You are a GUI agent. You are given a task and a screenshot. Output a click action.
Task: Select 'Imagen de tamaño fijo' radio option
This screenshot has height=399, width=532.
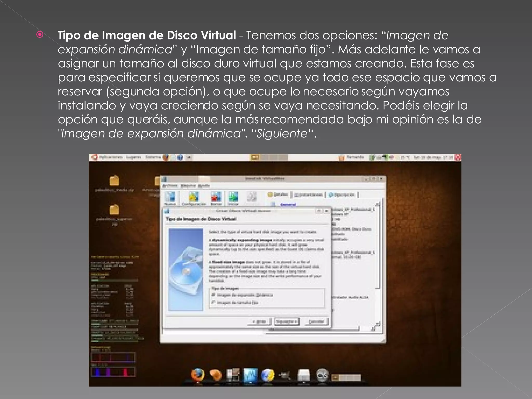tap(235, 302)
